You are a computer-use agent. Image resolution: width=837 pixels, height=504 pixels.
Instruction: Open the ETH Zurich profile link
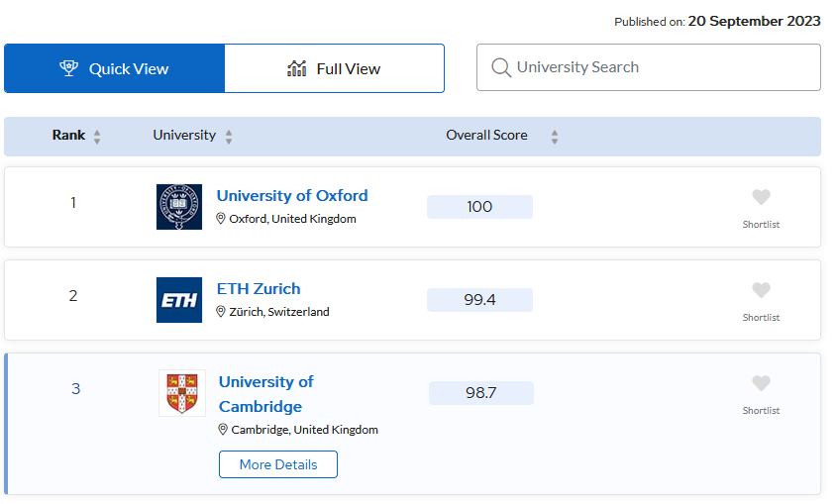point(259,288)
